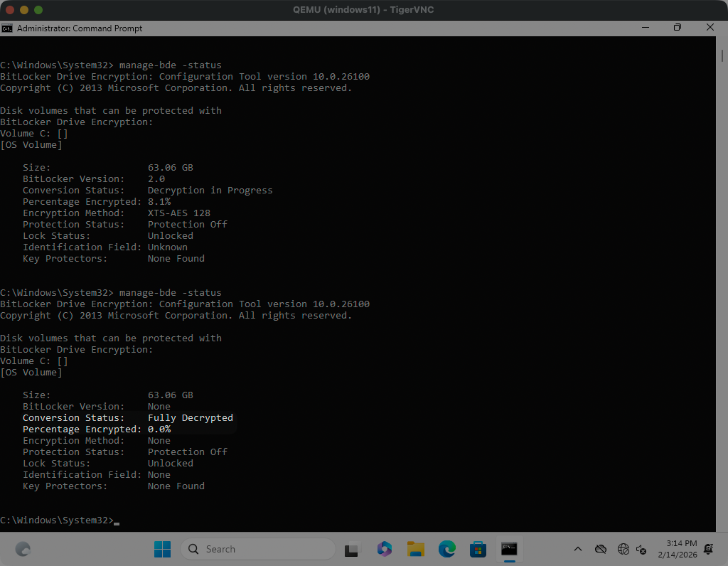Screen dimensions: 728x566
Task: Close the Command Prompt window
Action: tap(710, 28)
